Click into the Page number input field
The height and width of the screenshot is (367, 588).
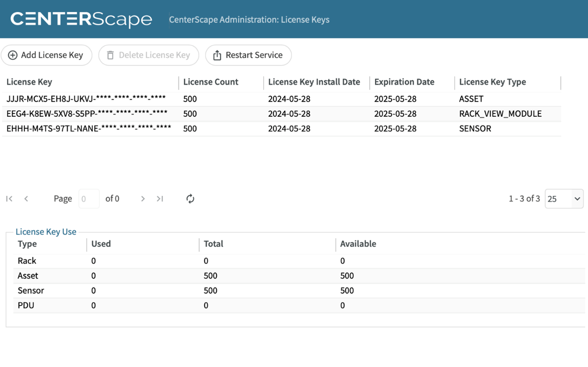89,199
